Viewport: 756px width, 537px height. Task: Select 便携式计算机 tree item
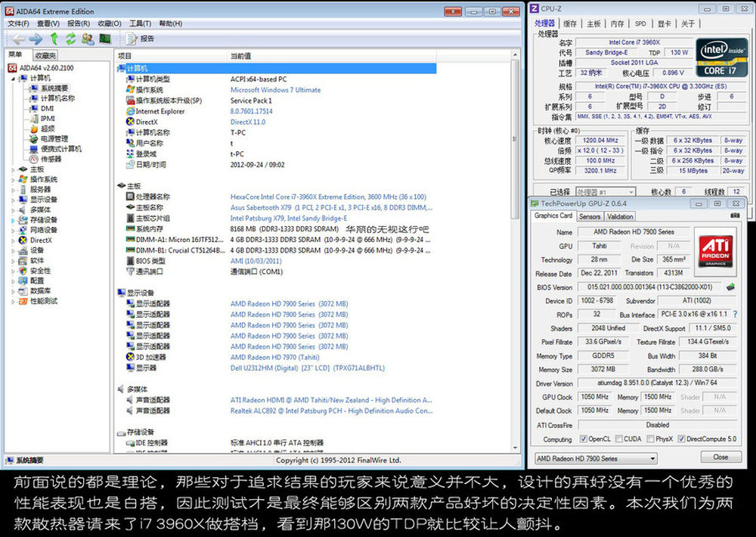(x=60, y=149)
